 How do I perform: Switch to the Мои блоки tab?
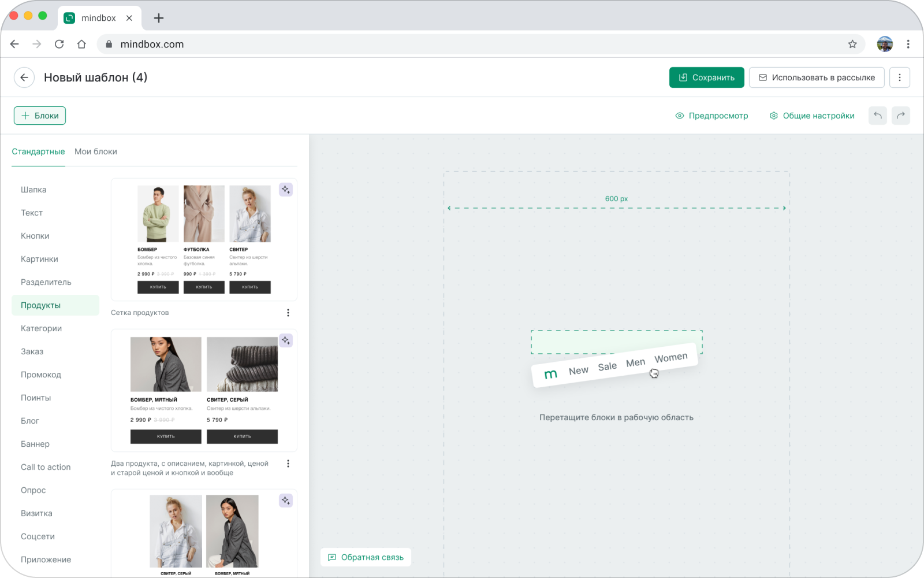pyautogui.click(x=96, y=151)
